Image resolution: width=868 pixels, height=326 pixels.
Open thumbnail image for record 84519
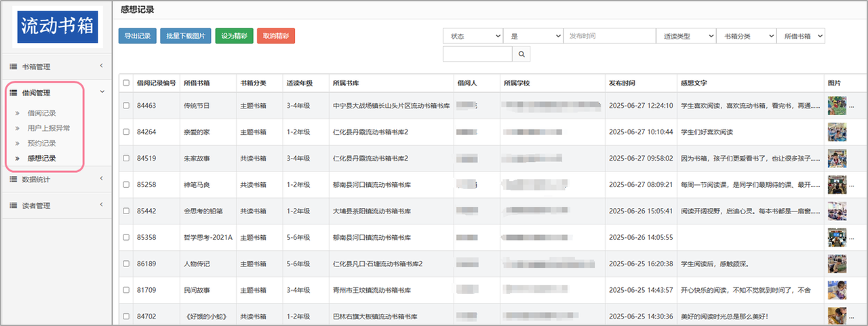coord(837,158)
